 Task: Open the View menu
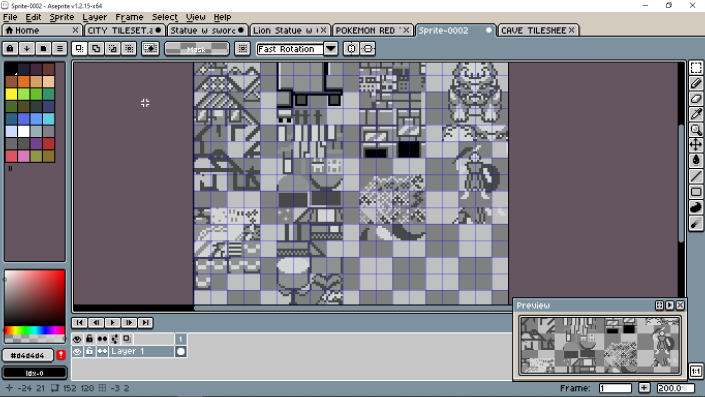coord(196,17)
